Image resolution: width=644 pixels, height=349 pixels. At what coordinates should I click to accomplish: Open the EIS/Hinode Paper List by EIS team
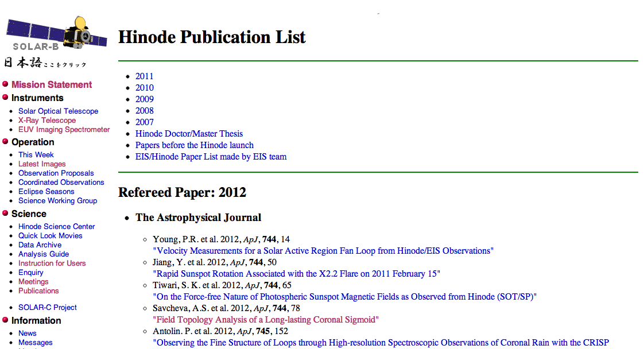pyautogui.click(x=211, y=157)
